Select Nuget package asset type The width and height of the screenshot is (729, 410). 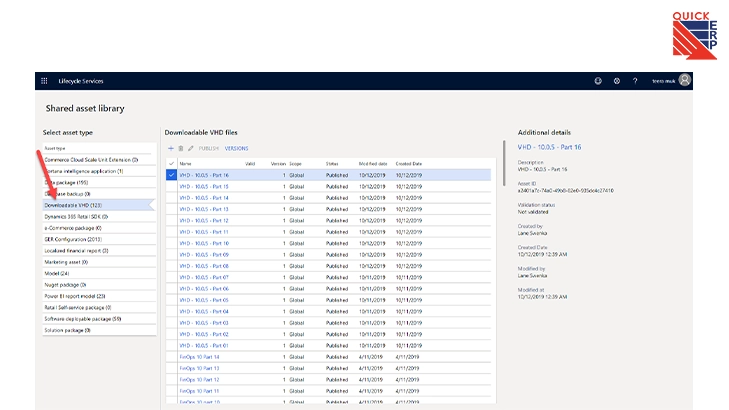98,284
